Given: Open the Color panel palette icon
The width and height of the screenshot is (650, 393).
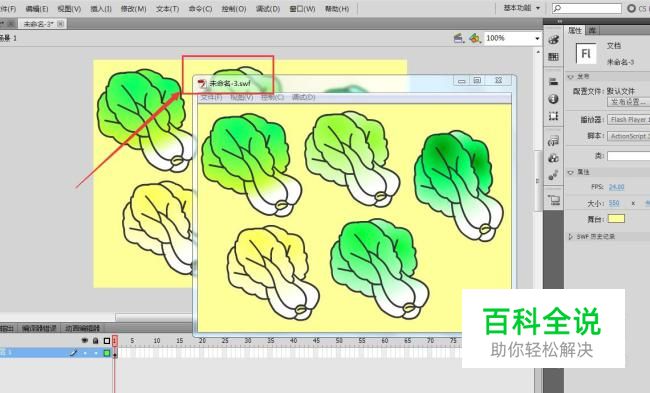Looking at the screenshot, I should tap(553, 39).
